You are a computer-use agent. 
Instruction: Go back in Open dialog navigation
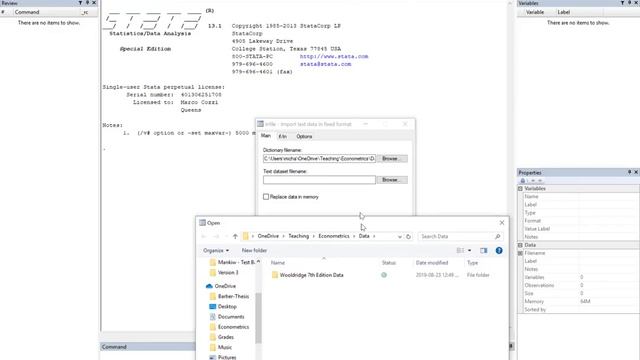point(204,236)
